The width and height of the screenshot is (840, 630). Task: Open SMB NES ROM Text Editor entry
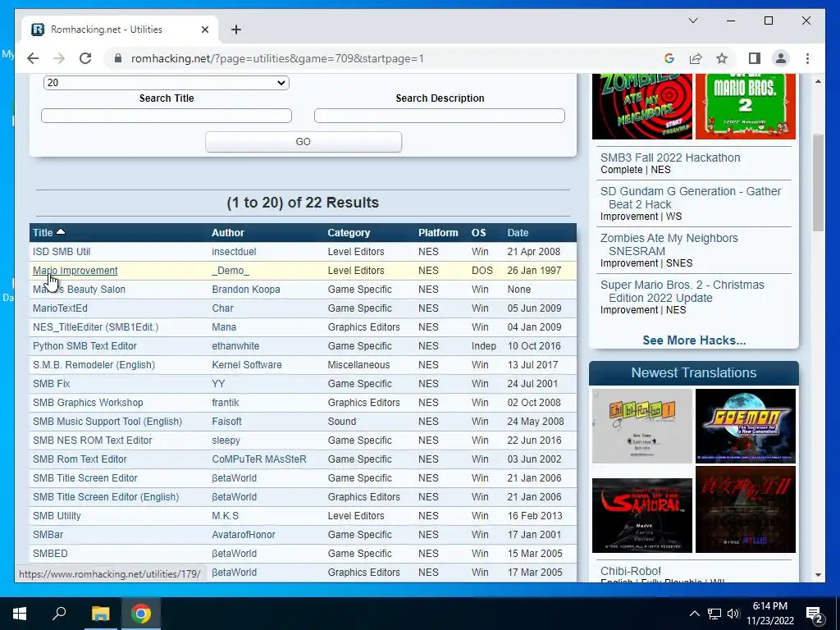click(92, 441)
